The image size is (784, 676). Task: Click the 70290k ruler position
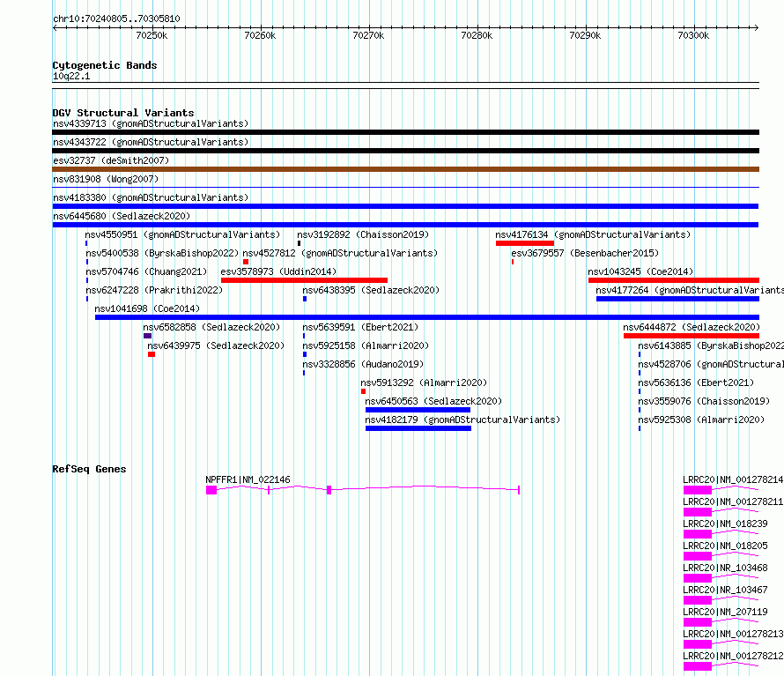585,35
